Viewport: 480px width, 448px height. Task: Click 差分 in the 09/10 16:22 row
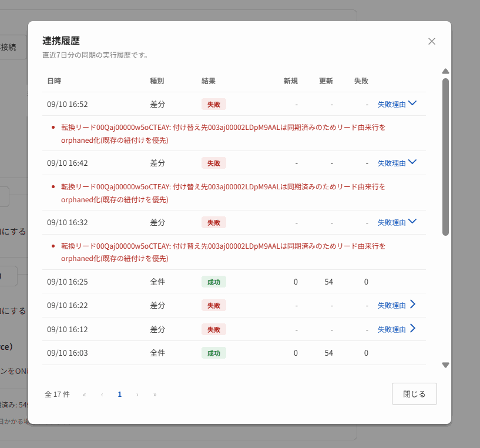point(157,305)
